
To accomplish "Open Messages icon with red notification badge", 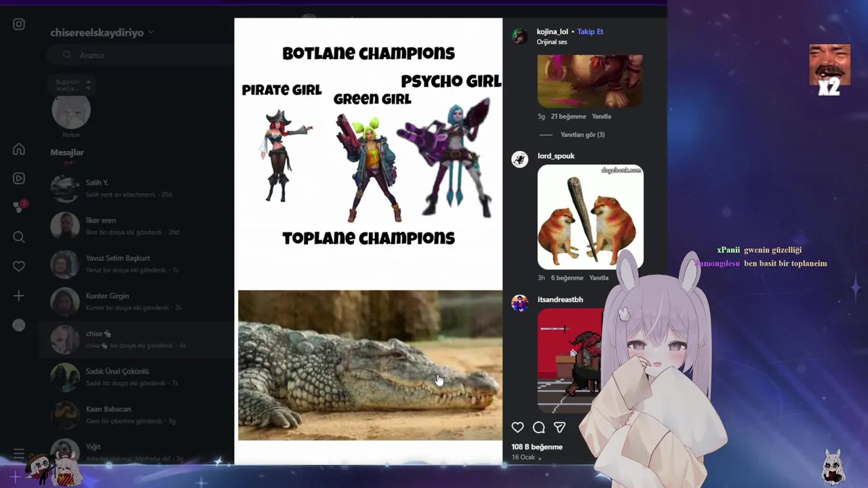I will coord(19,207).
